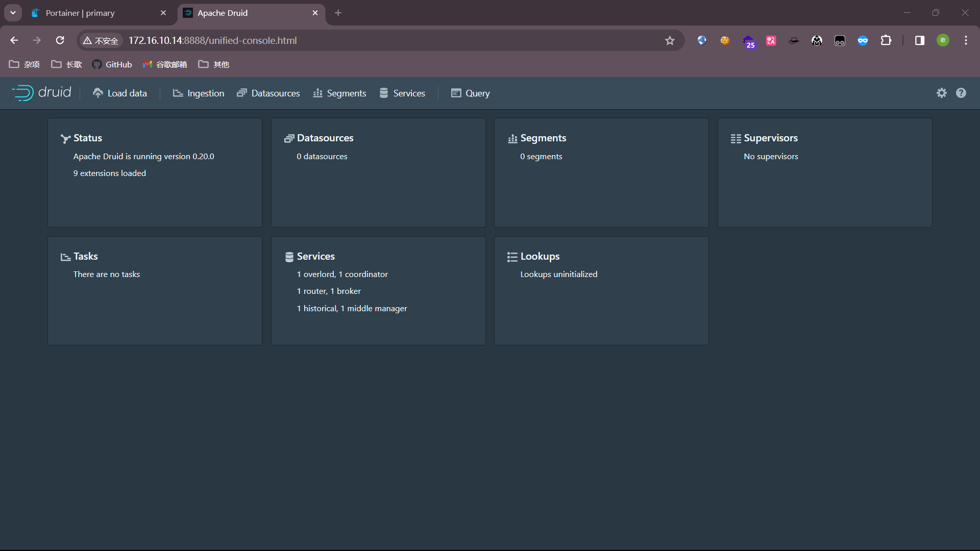980x551 pixels.
Task: Click '9 extensions loaded' text
Action: [x=110, y=173]
